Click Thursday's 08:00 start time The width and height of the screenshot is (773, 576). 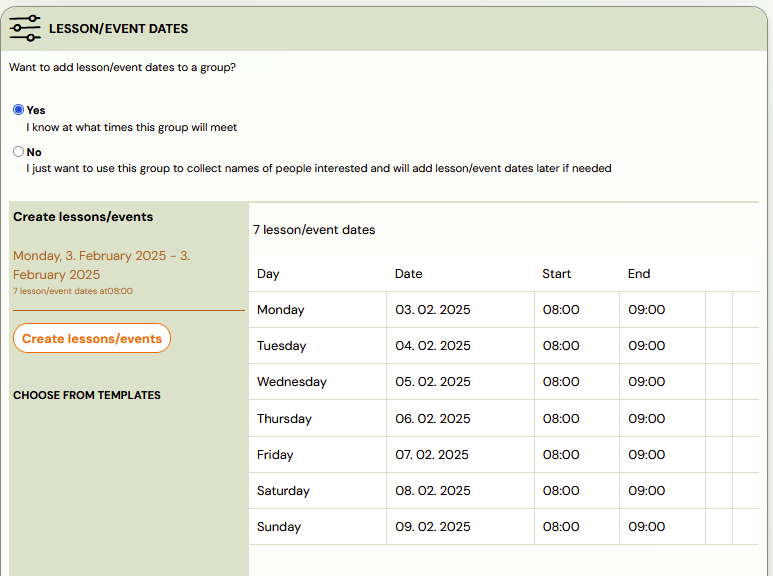(x=561, y=419)
